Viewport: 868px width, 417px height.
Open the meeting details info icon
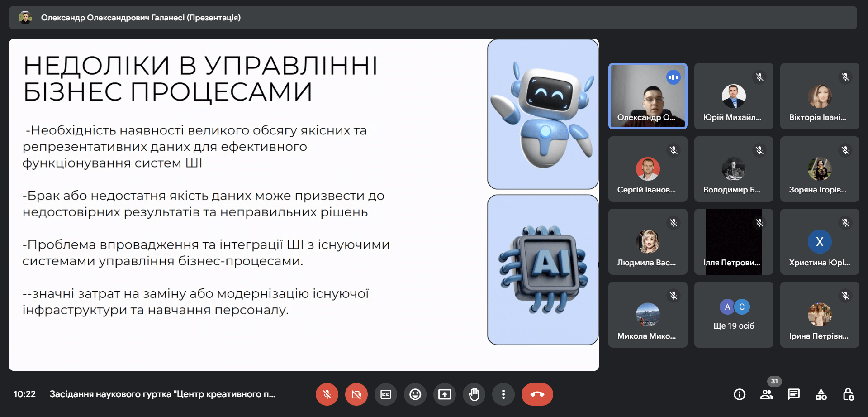pos(740,394)
